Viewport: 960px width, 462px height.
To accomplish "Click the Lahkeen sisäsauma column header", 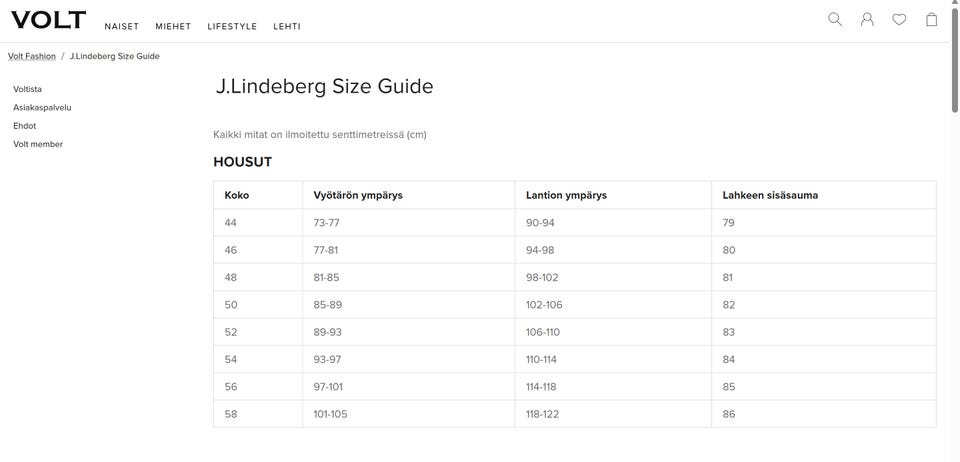I will 770,196.
